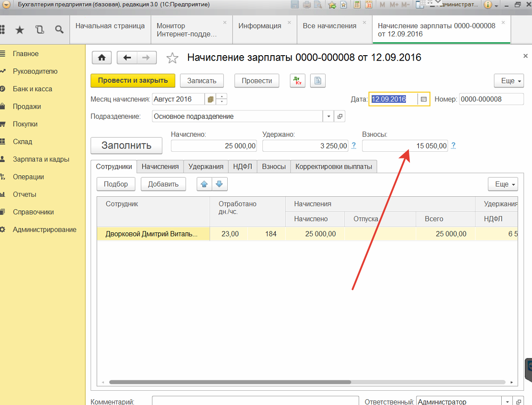Screen dimensions: 532x405
Task: Open date calendar picker icon
Action: [424, 99]
